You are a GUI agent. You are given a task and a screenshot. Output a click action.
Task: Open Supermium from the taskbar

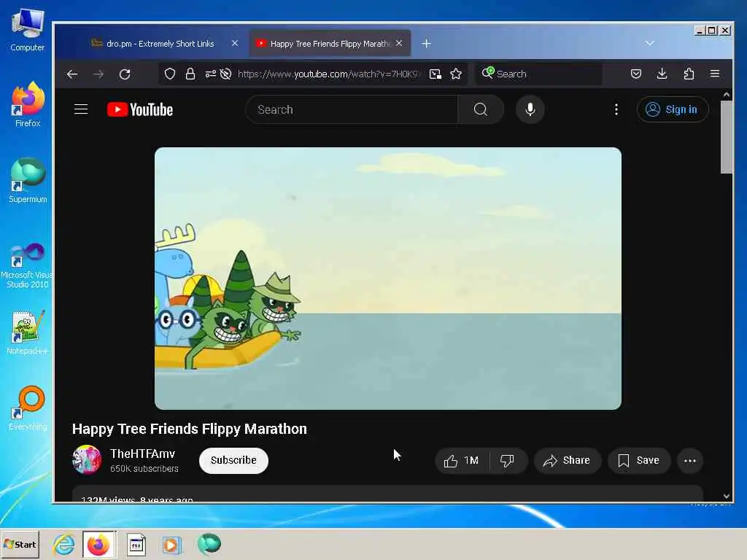[209, 544]
